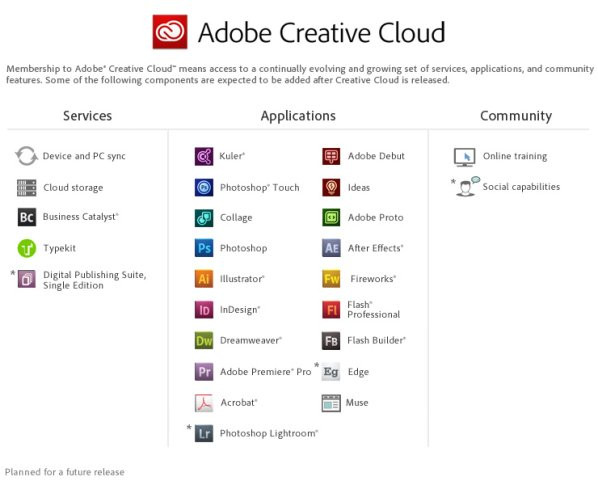
Task: Click the Applications column heading
Action: click(x=298, y=116)
